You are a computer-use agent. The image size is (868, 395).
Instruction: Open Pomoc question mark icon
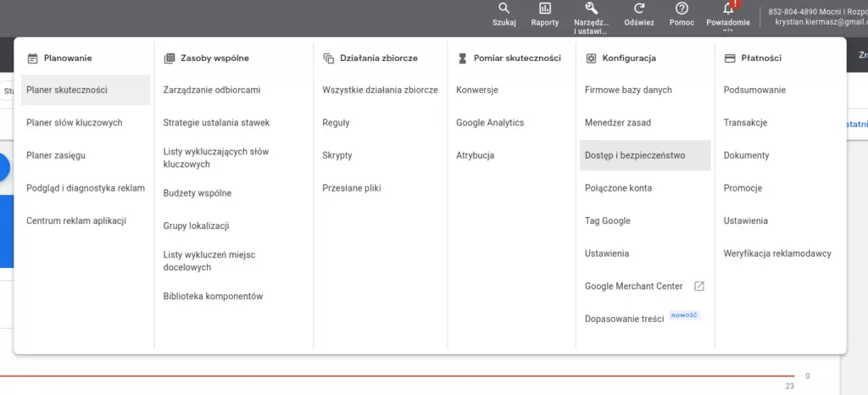[x=682, y=8]
